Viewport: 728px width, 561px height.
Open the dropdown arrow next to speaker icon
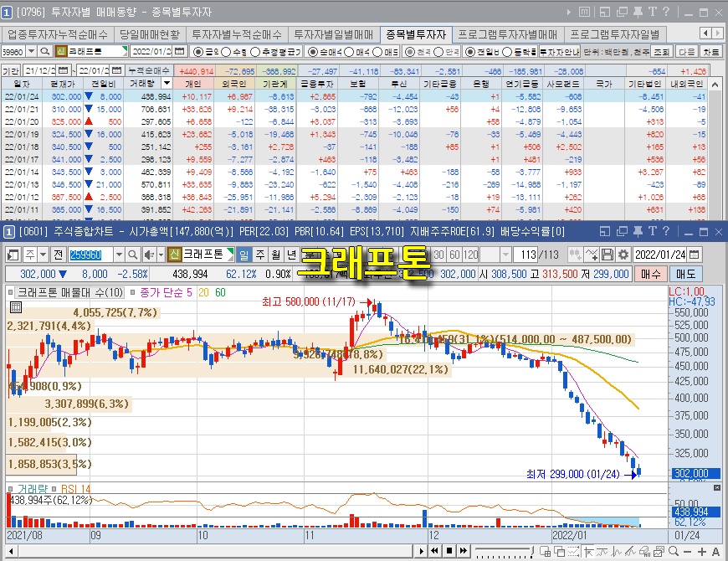(161, 255)
